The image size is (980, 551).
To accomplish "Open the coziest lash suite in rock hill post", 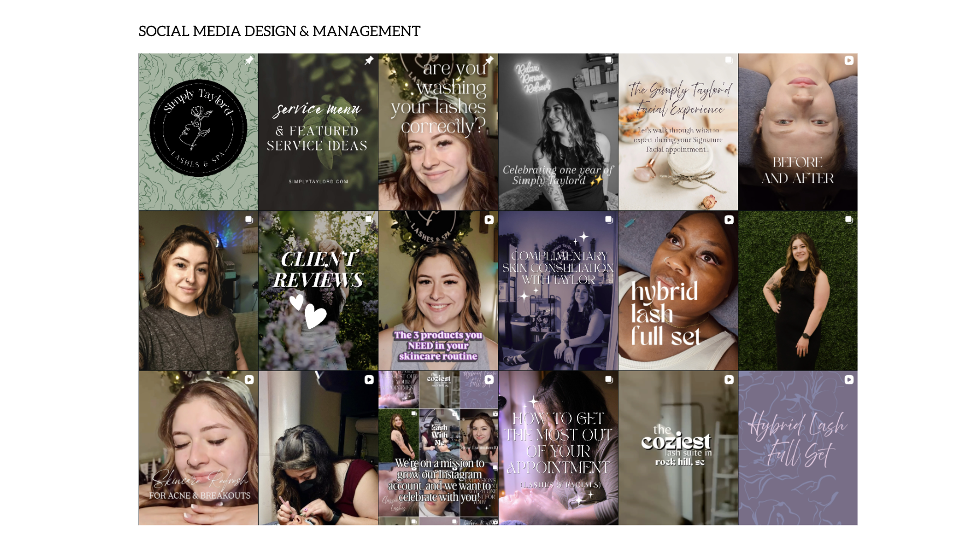I will point(678,448).
